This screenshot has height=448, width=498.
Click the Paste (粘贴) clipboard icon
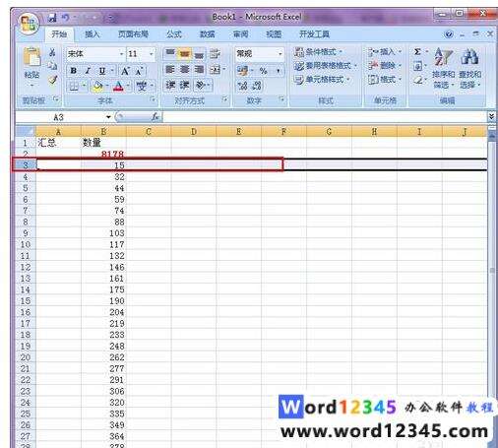coord(31,58)
